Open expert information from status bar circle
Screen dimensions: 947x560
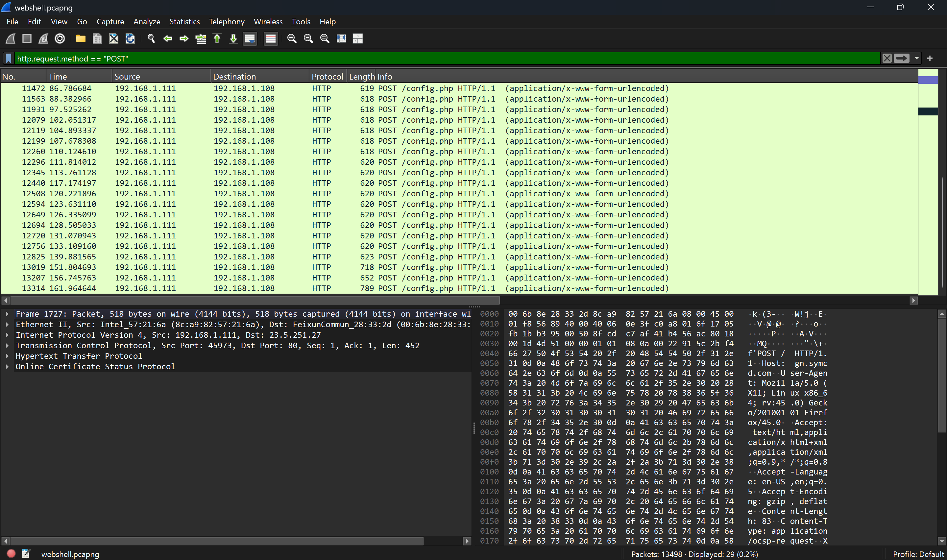11,553
